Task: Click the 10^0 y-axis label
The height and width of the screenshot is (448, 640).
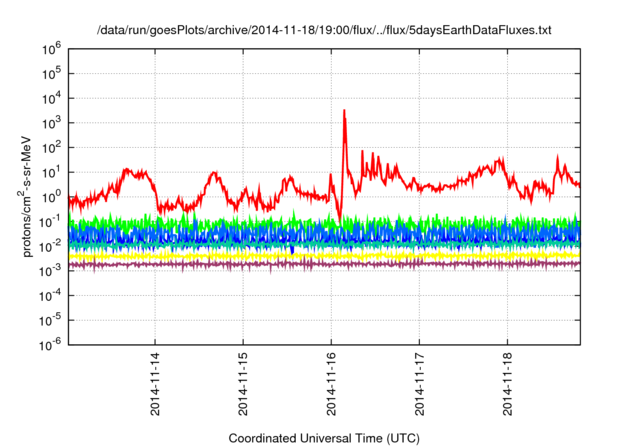Action: click(51, 198)
